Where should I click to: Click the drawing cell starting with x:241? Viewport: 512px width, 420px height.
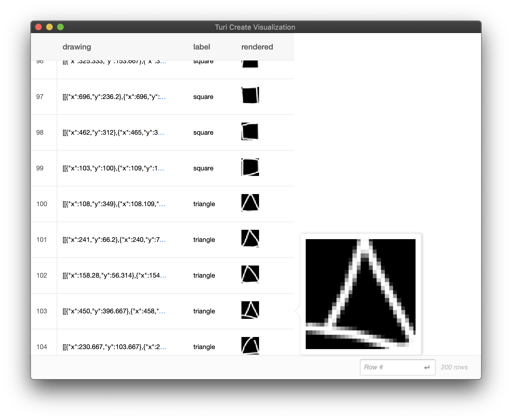[x=114, y=240]
